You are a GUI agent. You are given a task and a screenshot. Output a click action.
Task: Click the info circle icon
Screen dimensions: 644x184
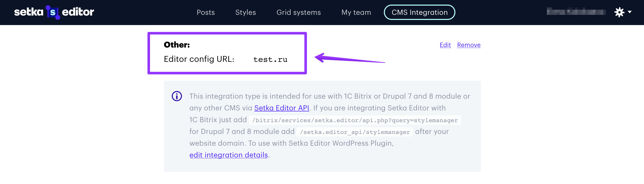(177, 96)
